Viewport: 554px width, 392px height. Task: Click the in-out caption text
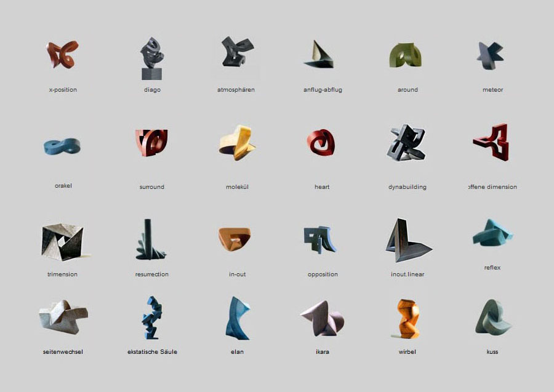[x=237, y=274]
